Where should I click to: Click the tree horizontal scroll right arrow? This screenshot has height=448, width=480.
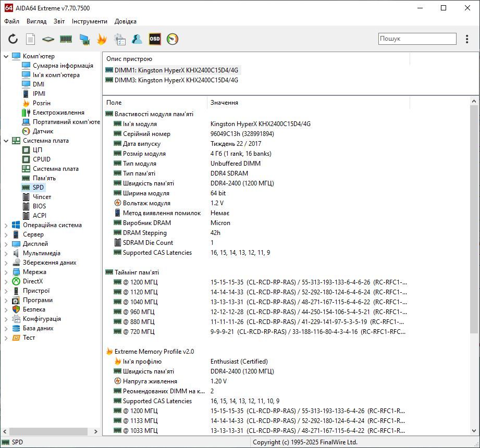pos(96,431)
